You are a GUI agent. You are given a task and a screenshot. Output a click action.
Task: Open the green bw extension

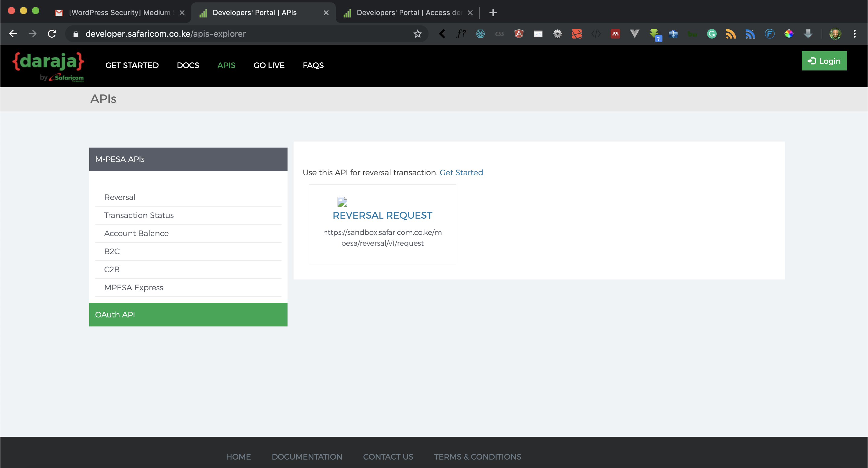(x=693, y=34)
